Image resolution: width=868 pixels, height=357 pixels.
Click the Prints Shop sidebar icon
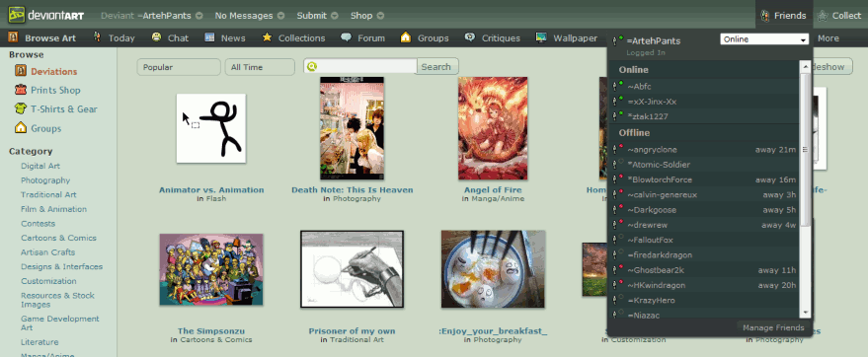(21, 90)
